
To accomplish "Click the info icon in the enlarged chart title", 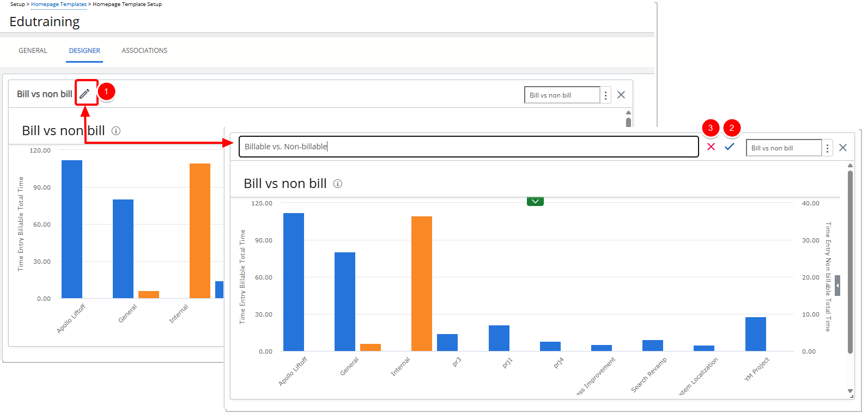I will [x=338, y=184].
